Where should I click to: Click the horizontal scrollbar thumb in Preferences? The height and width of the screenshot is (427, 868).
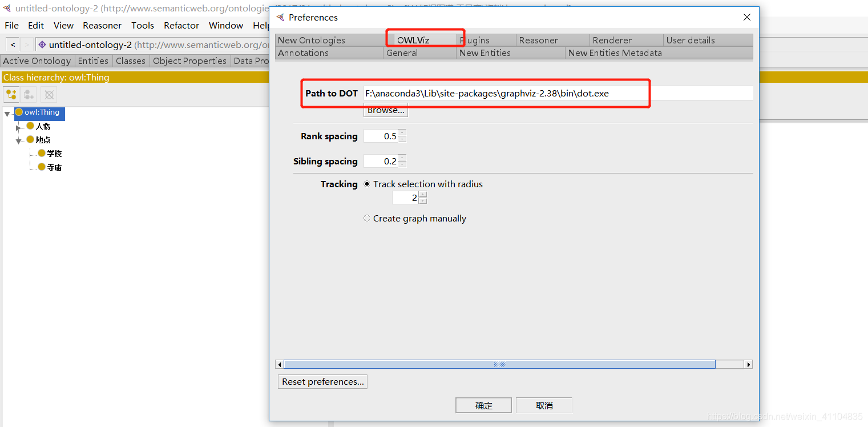(499, 364)
